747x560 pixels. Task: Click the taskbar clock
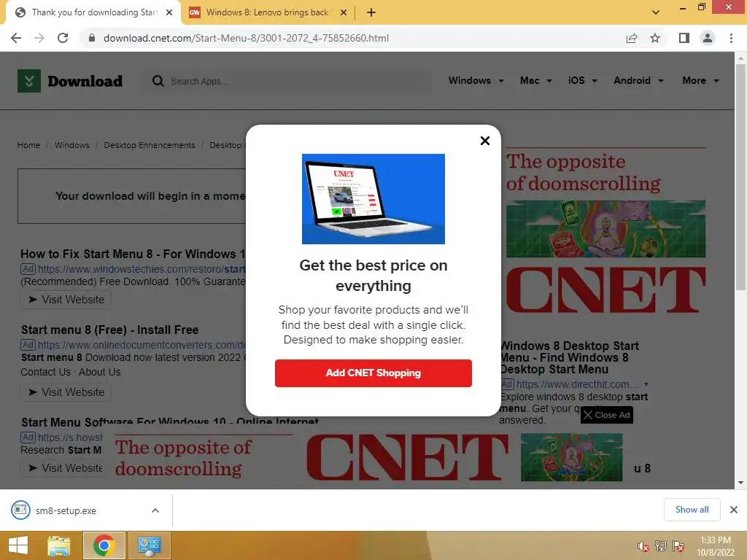pyautogui.click(x=716, y=546)
